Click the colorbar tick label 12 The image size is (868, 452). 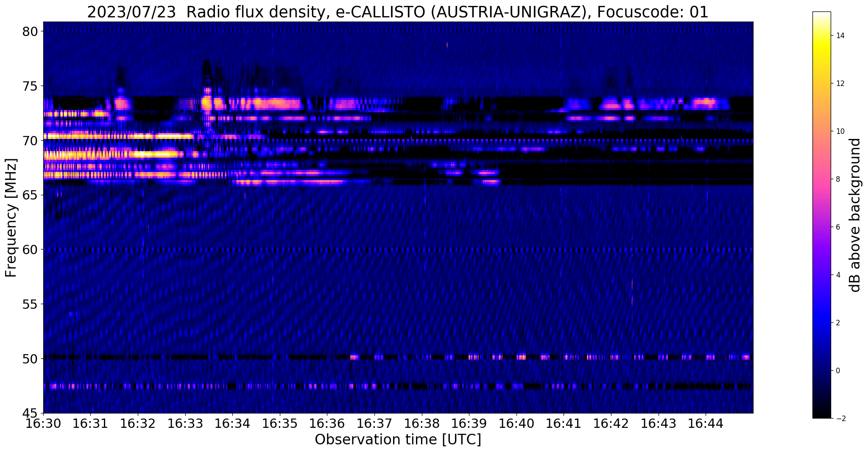(x=839, y=83)
